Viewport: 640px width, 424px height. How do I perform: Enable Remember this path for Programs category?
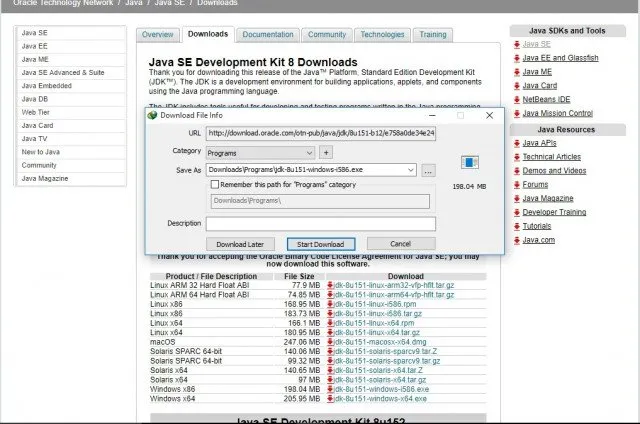(215, 184)
